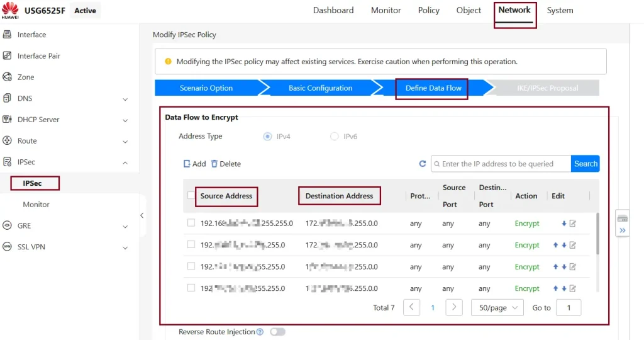The height and width of the screenshot is (340, 644).
Task: Click the Add data flow icon
Action: click(x=187, y=164)
